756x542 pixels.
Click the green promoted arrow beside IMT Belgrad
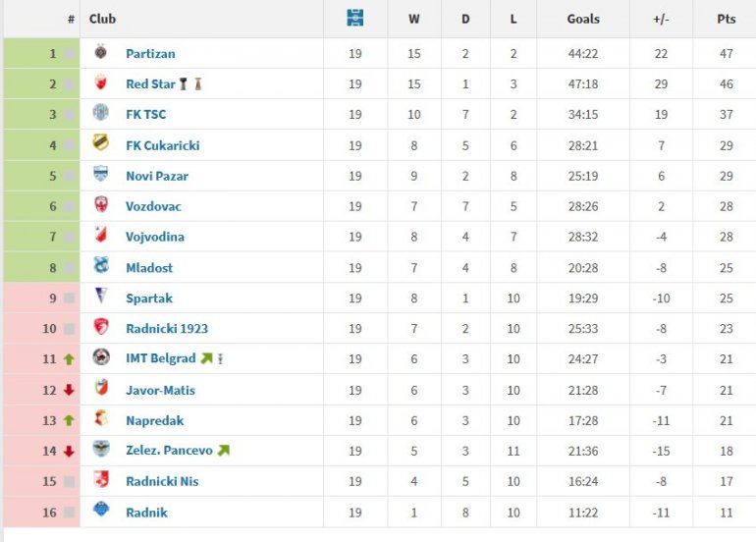pyautogui.click(x=206, y=358)
